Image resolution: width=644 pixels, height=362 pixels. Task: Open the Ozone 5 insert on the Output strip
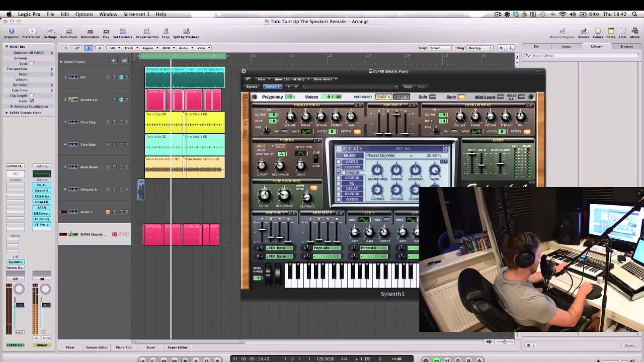point(42,191)
